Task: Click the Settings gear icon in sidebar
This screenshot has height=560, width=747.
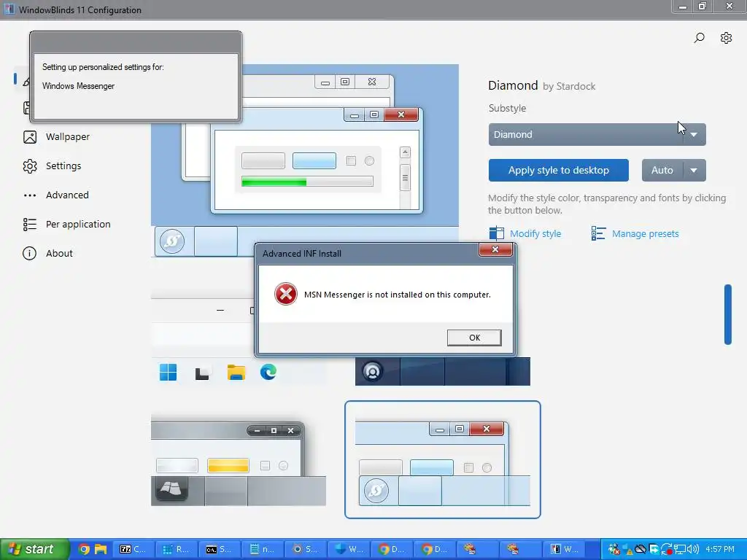Action: (29, 166)
